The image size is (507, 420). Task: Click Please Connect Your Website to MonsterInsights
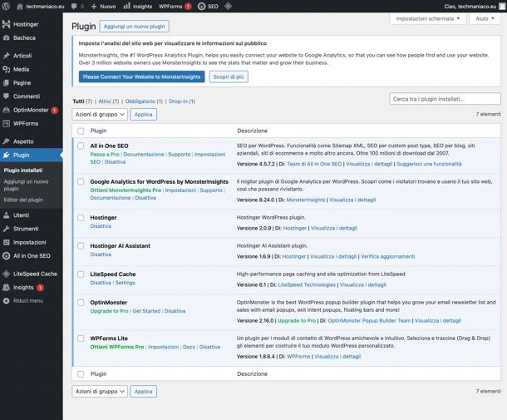coord(141,77)
